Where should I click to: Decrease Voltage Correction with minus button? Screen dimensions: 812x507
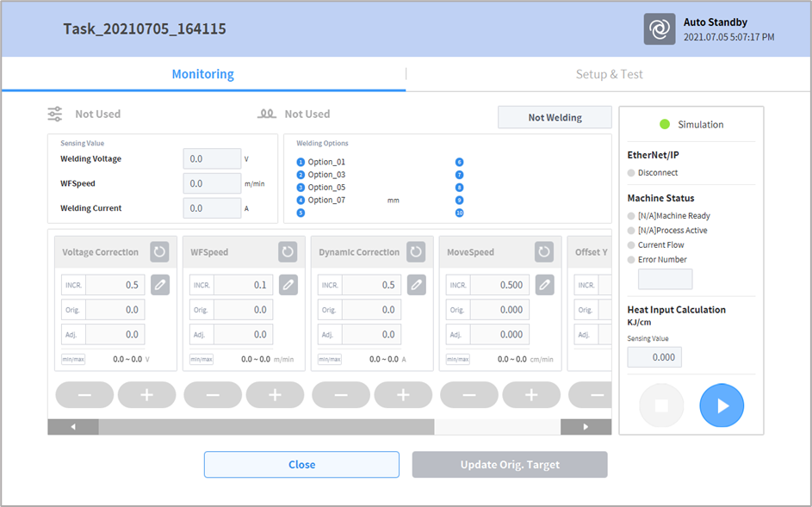(84, 395)
